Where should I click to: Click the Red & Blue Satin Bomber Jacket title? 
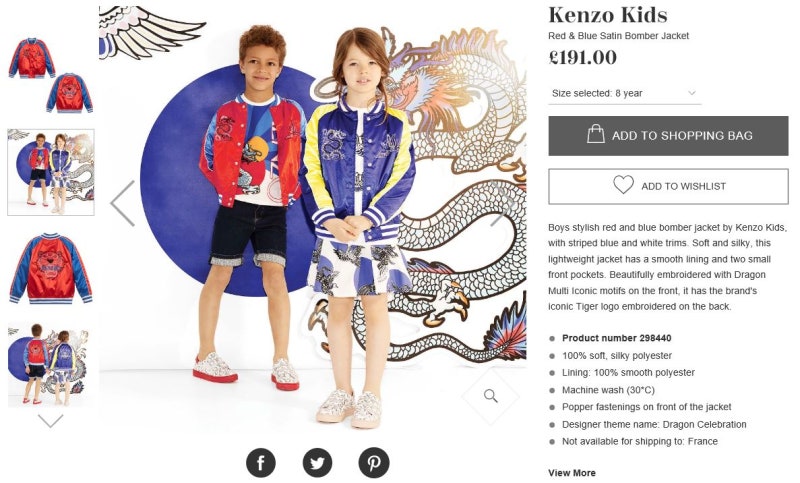click(x=618, y=36)
